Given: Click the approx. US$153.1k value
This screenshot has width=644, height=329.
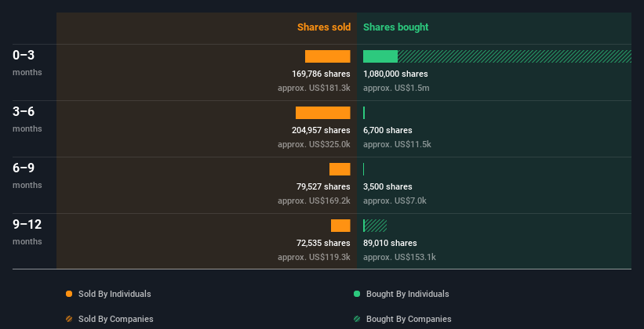Looking at the screenshot, I should [x=399, y=257].
